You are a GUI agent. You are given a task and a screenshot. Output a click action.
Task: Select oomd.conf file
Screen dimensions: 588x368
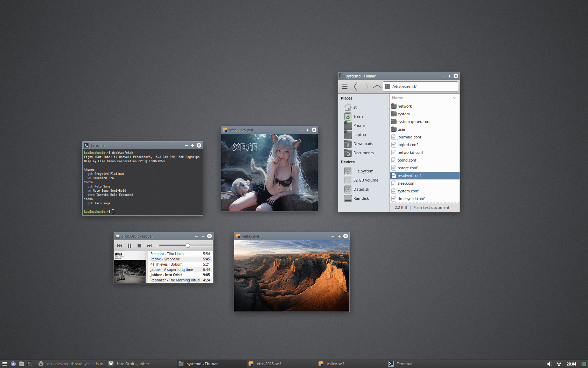pos(425,160)
